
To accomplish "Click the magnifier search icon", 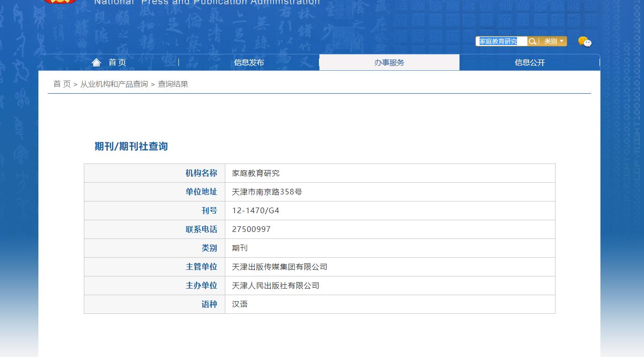I will (x=532, y=41).
